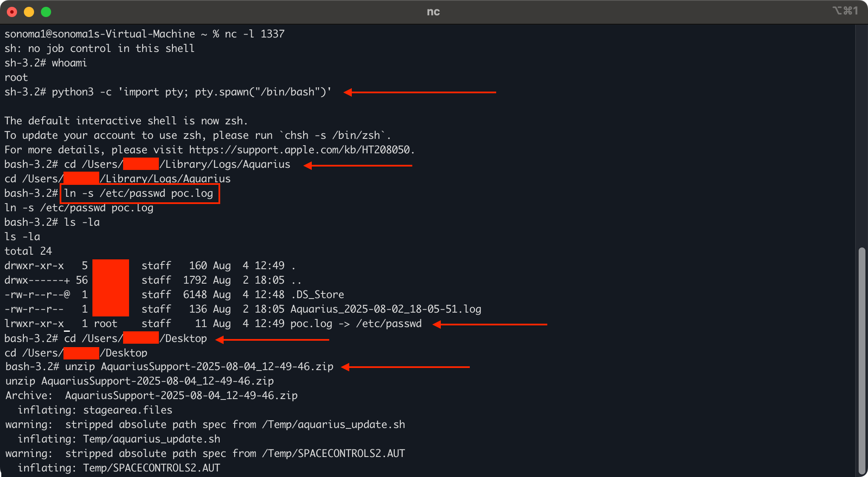Click the red arrow beside unzip command

click(x=405, y=367)
